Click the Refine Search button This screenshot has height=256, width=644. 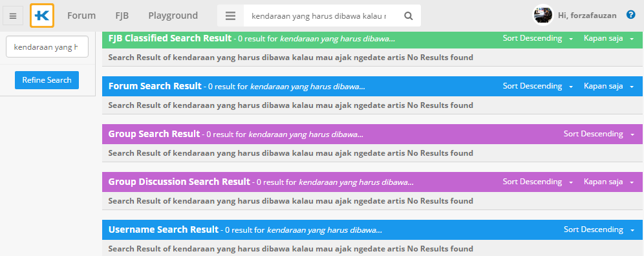pos(47,80)
